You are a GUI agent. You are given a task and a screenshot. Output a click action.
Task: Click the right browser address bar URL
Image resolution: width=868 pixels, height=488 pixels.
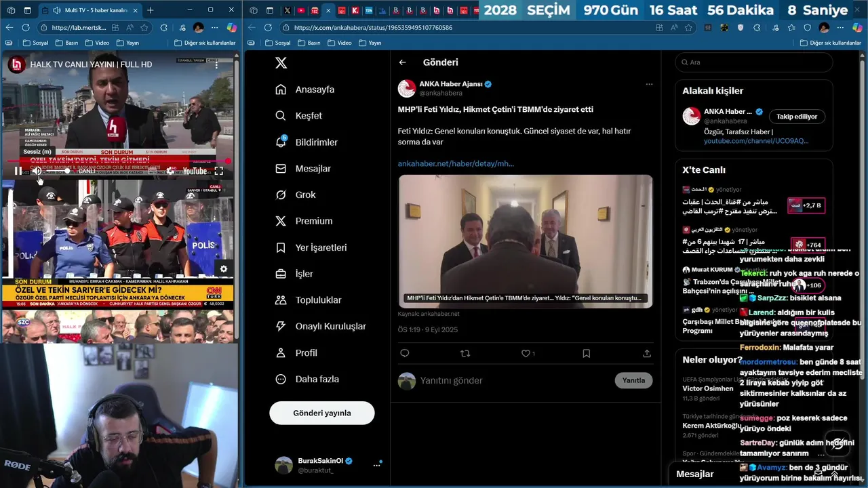(373, 28)
